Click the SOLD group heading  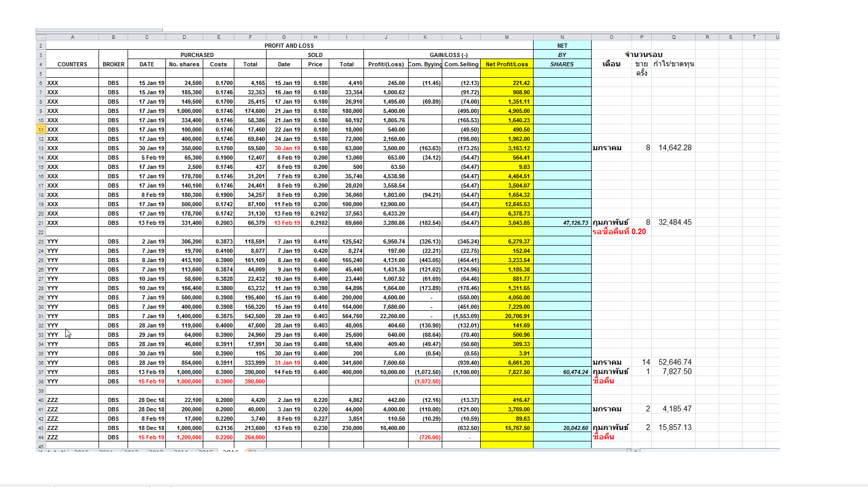[315, 55]
